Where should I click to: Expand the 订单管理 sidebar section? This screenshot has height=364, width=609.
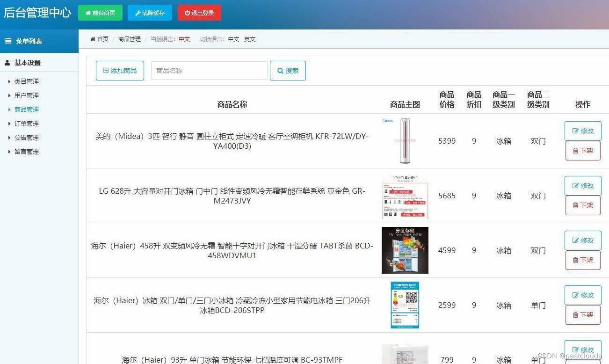[x=26, y=123]
